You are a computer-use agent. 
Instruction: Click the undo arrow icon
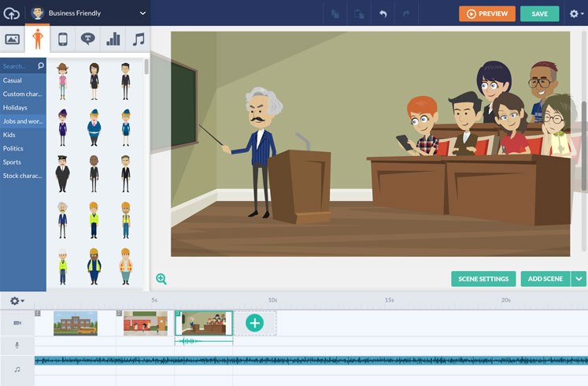tap(383, 13)
